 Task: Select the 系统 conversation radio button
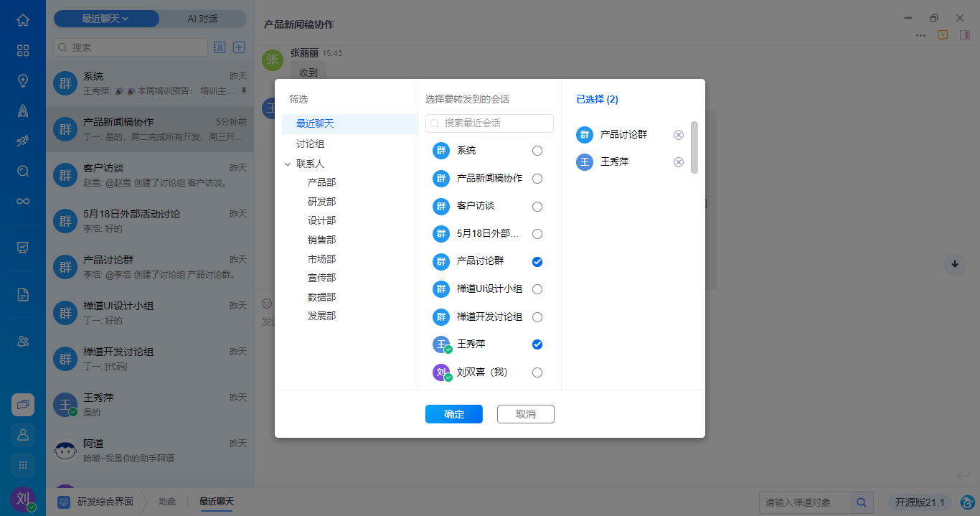click(x=537, y=151)
